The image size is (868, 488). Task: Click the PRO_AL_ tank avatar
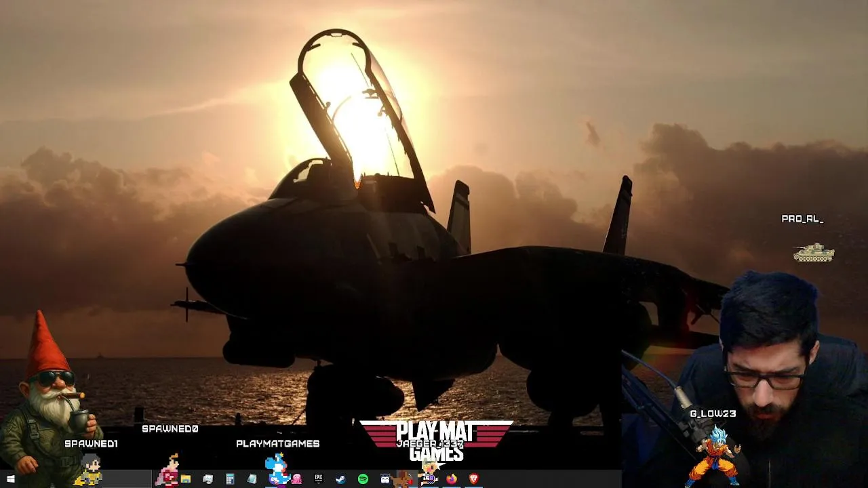pyautogui.click(x=814, y=253)
